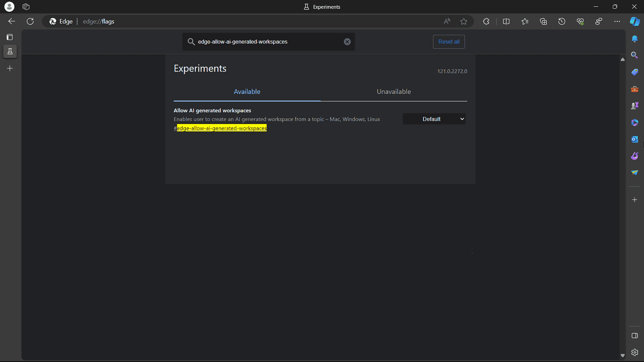Open Split screen view icon
The image size is (644, 362).
click(506, 21)
